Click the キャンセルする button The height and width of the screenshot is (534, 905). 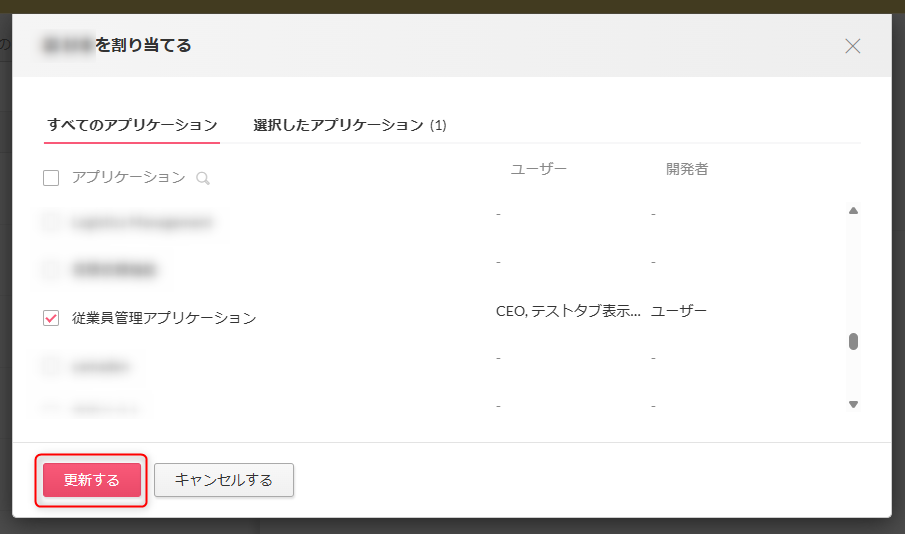point(223,480)
